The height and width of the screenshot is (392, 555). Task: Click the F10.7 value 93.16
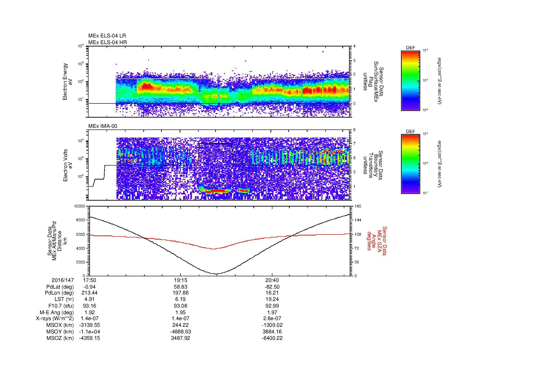pos(89,306)
